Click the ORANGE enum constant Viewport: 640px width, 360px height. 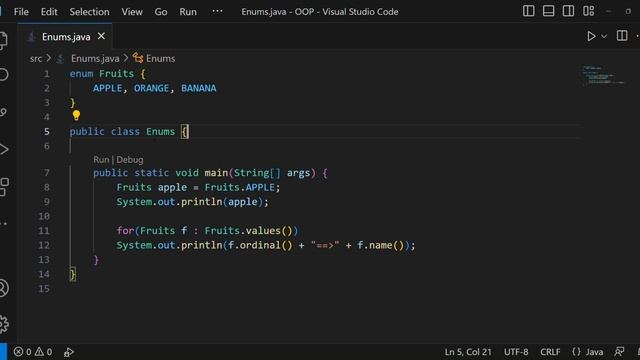coord(151,88)
